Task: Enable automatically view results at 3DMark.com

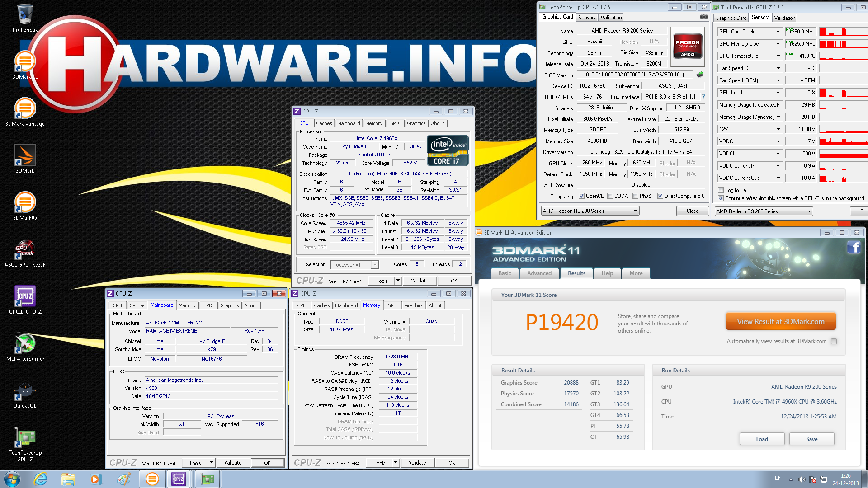Action: point(834,342)
